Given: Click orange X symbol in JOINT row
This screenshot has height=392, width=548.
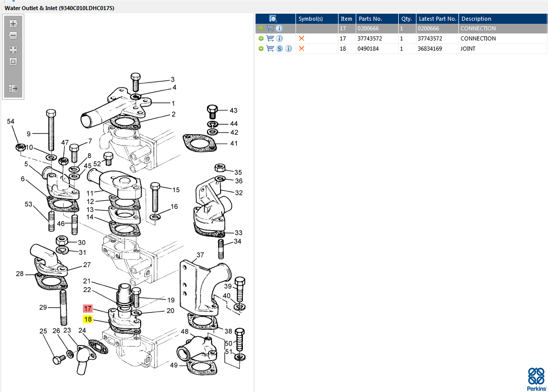Looking at the screenshot, I should (x=302, y=49).
